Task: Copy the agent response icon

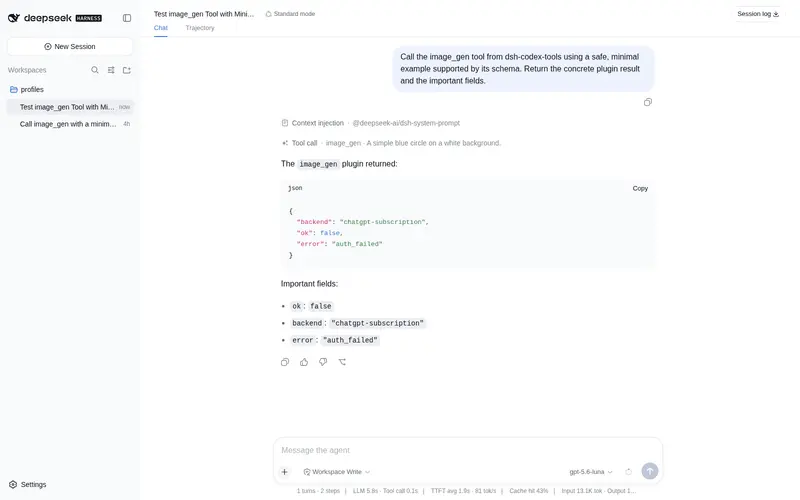Action: (x=285, y=362)
